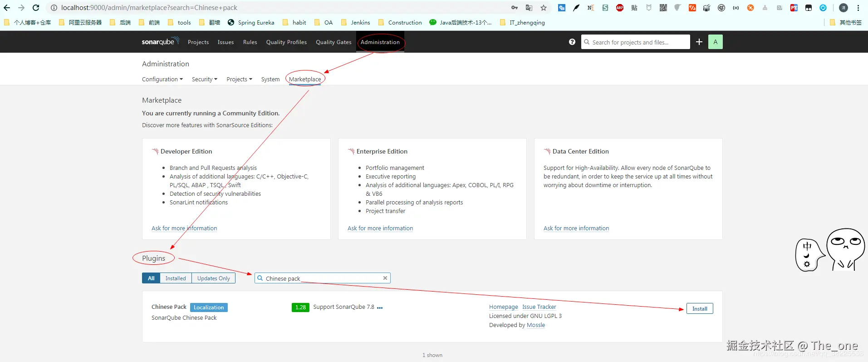
Task: Open the green user account avatar A
Action: click(x=716, y=42)
